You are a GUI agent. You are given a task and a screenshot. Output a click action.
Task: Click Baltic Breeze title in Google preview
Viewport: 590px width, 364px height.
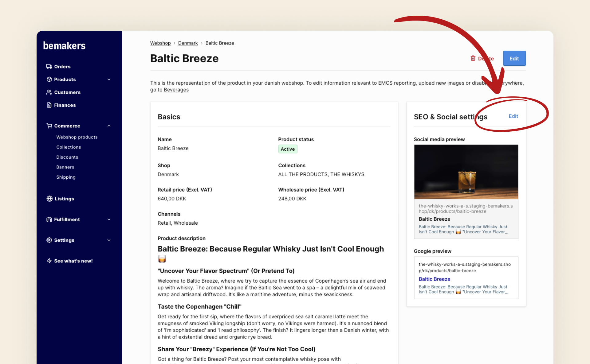coord(434,279)
